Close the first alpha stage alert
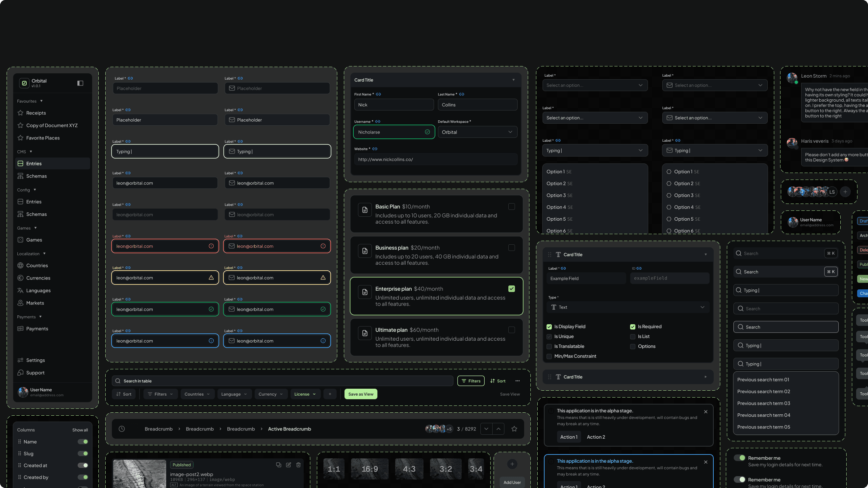868x488 pixels. 705,412
